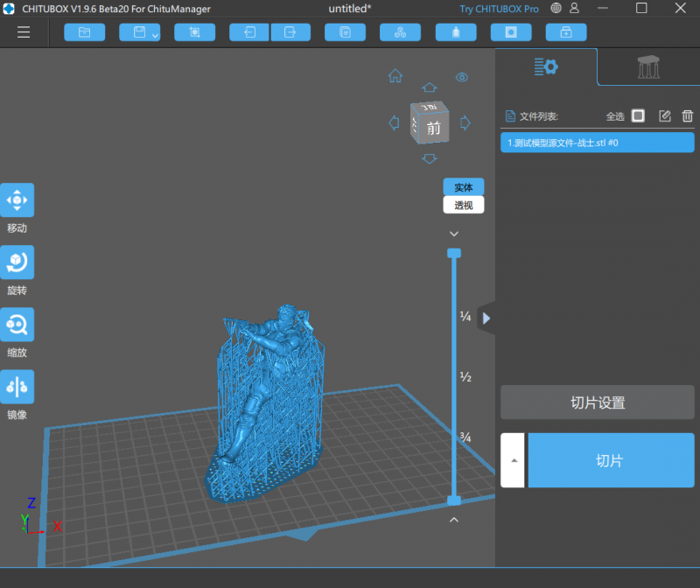Click the home view reset icon
This screenshot has width=700, height=588.
click(395, 76)
